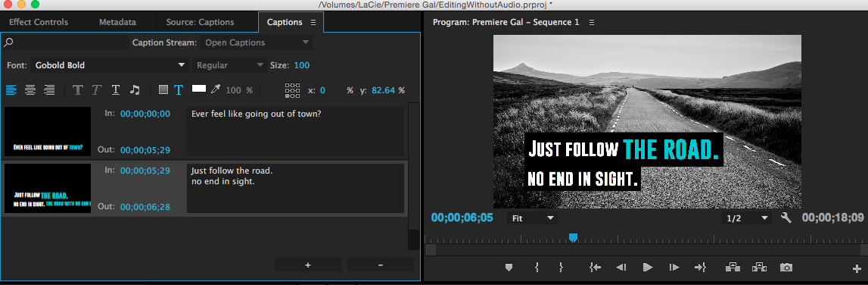Toggle italic caption text style

tap(96, 90)
